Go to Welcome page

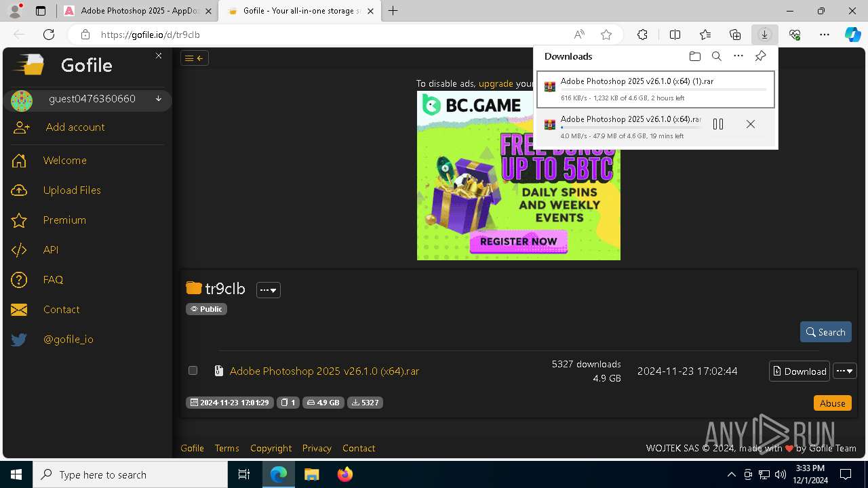pos(50,161)
